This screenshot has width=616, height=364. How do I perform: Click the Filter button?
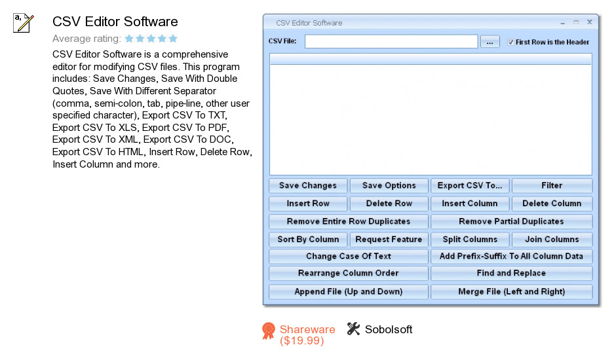[552, 185]
